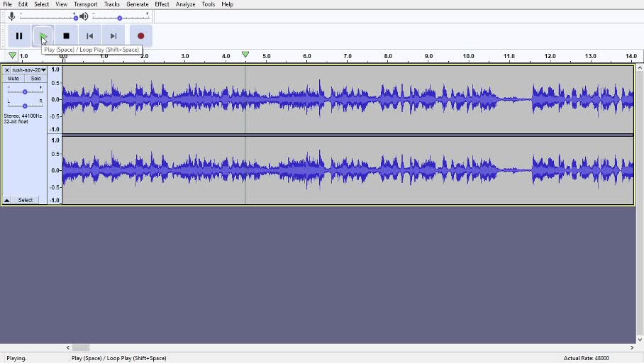This screenshot has width=644, height=363.
Task: Start recording with the red Record button
Action: click(x=141, y=36)
